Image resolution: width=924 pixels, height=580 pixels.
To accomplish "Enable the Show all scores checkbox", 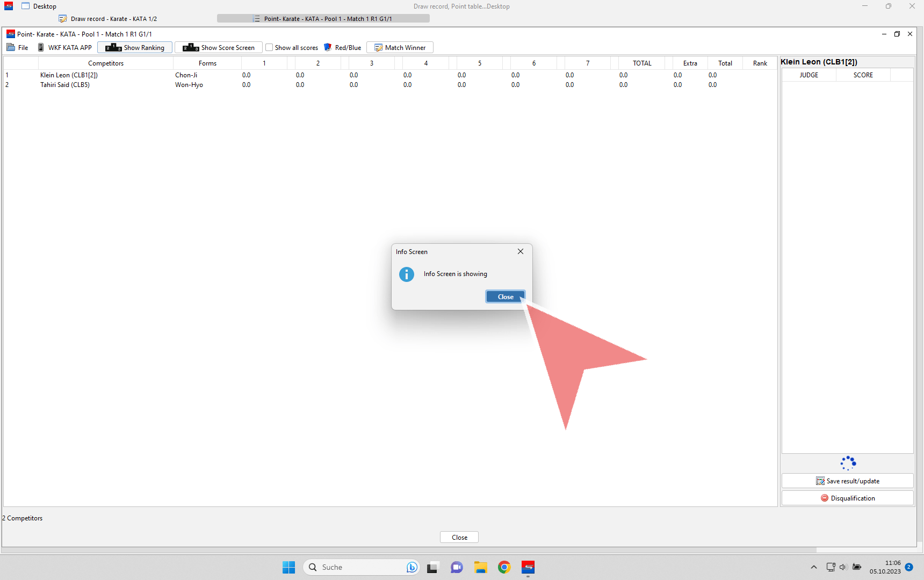I will [270, 48].
